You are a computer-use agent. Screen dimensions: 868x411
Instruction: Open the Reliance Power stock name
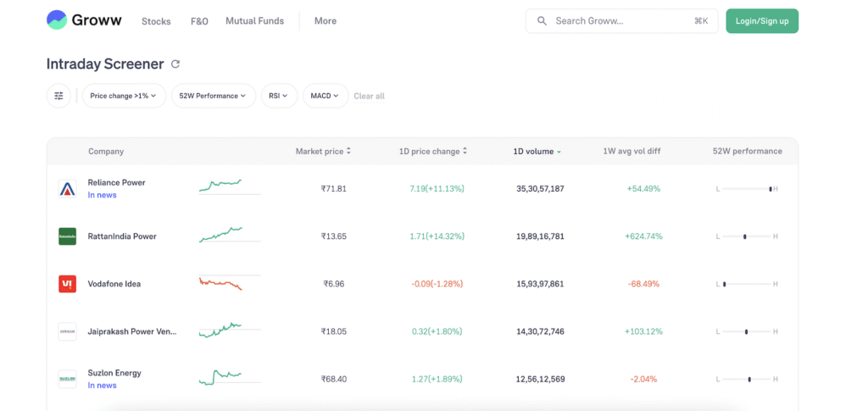pos(116,182)
